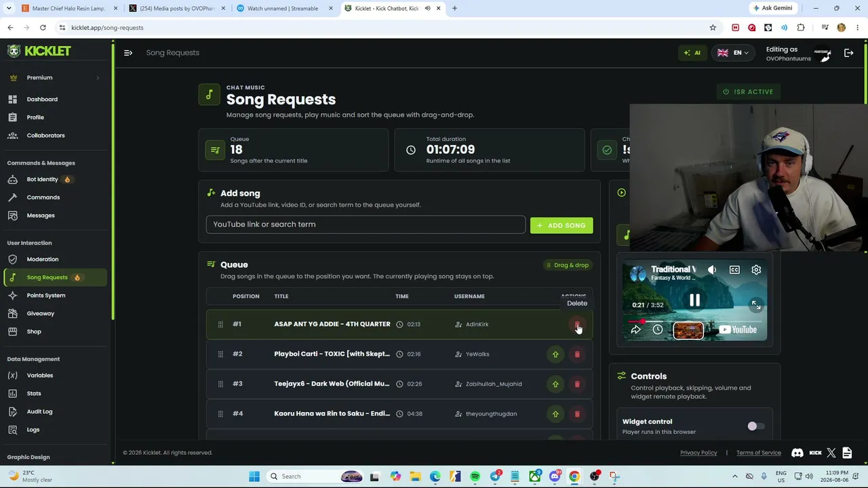
Task: Bookmark this page with the star icon
Action: coord(713,28)
